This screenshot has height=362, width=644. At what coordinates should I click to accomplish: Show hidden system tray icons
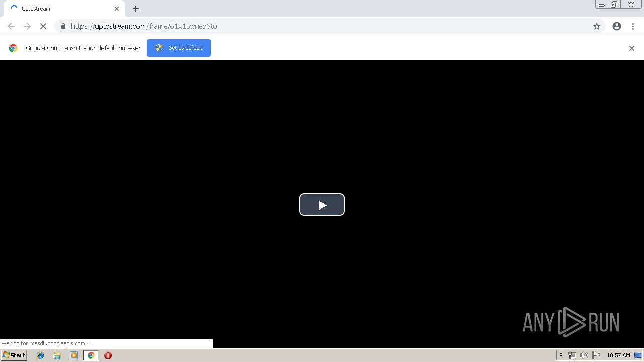click(x=561, y=355)
